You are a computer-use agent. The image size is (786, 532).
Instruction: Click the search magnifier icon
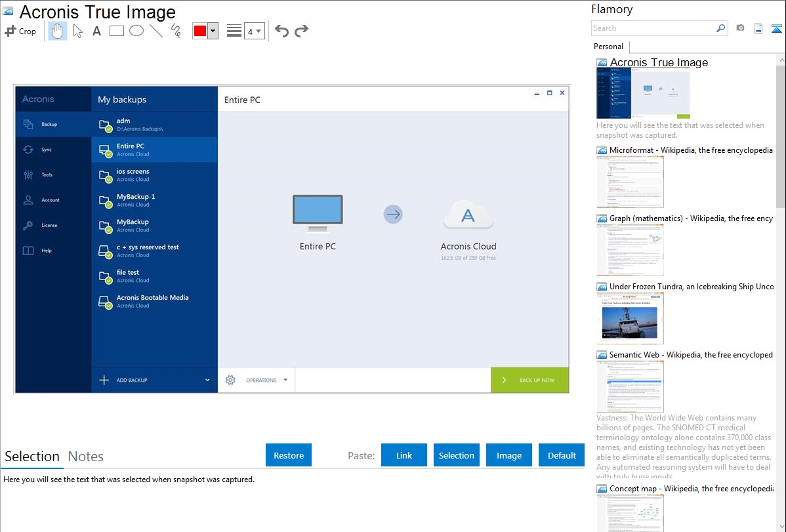pos(721,28)
